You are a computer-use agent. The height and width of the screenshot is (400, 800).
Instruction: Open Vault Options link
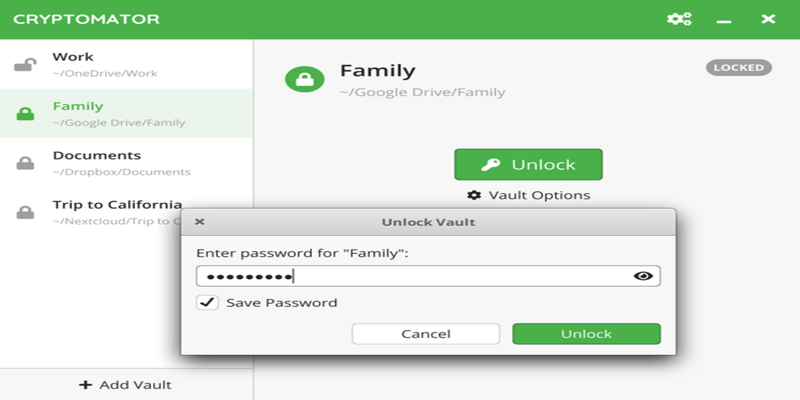538,195
